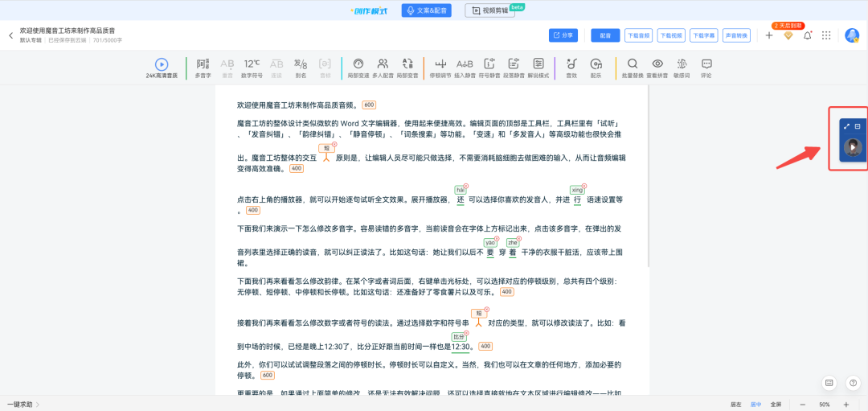Open the 敏感词 sensitive words check
The width and height of the screenshot is (868, 411).
682,68
